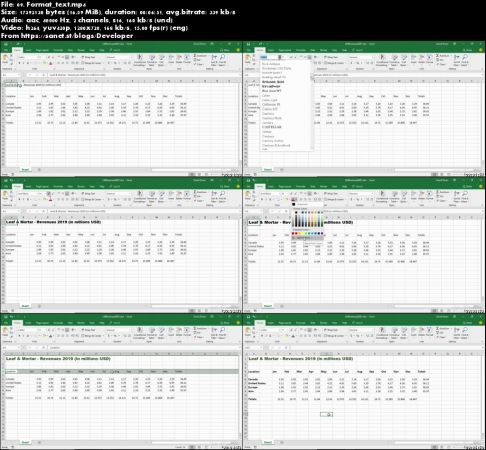Open Conditional Formatting in the middle-left frame

(140, 196)
